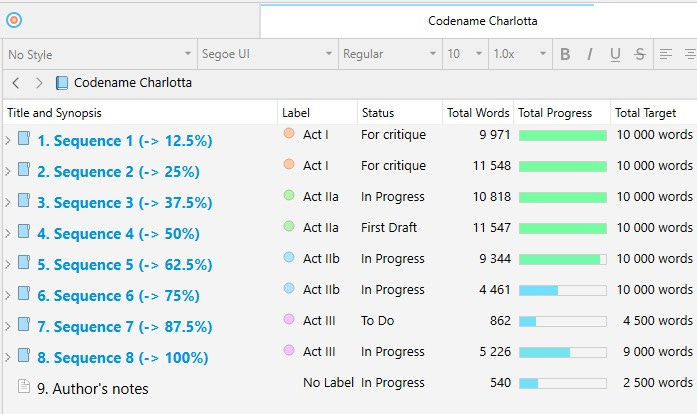Viewport: 697px width, 414px height.
Task: Click the Codename Charlotta book icon
Action: click(62, 83)
